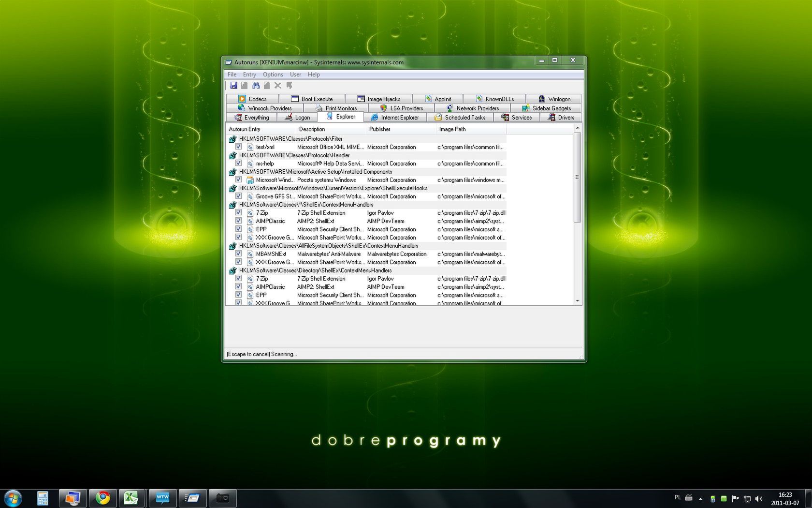Screen dimensions: 812x508
Task: Sort by the Description column header
Action: point(331,129)
